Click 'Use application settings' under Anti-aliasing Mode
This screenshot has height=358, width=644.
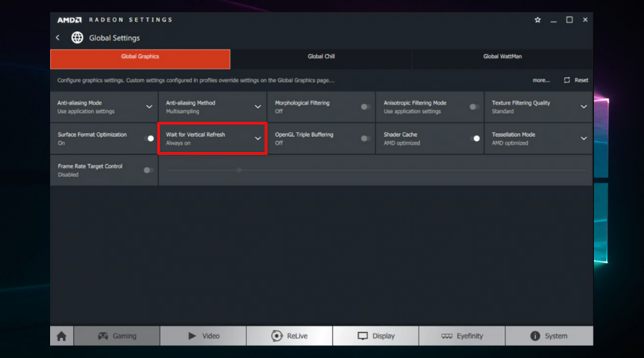point(86,112)
